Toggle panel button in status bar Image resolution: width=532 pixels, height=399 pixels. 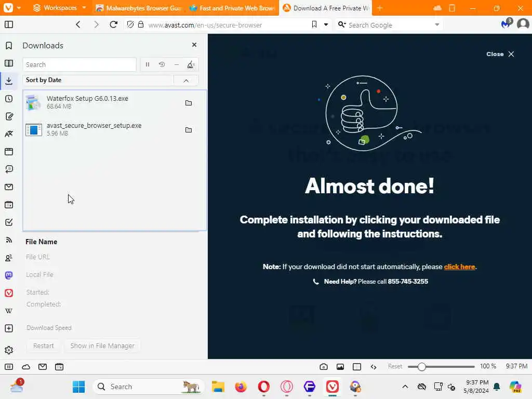pyautogui.click(x=9, y=367)
